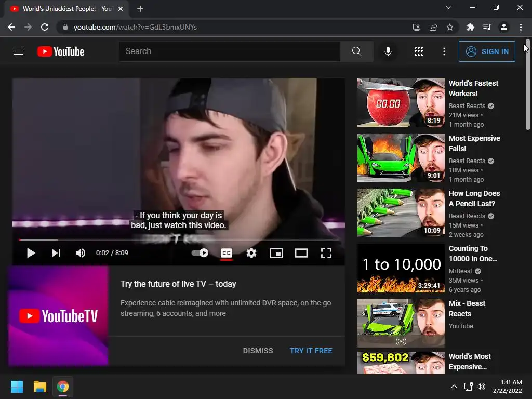Open How Long Does A Pencil Last title
The image size is (532, 399).
[474, 198]
